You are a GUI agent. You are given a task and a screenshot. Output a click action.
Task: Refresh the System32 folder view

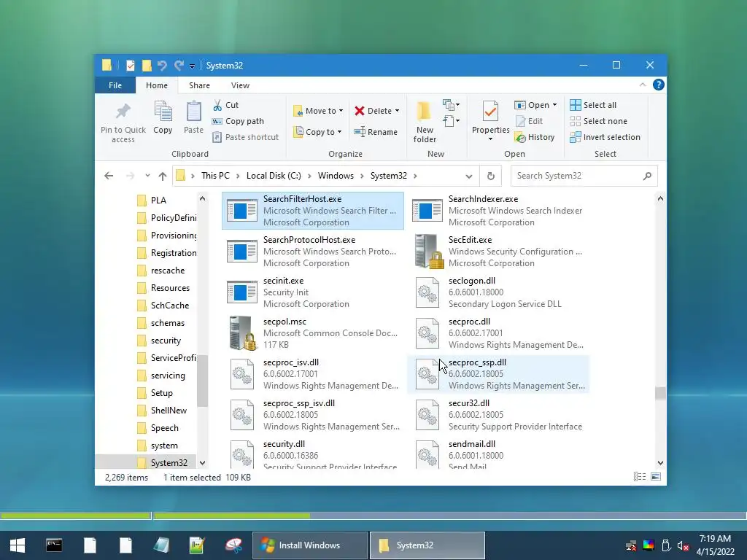coord(491,176)
